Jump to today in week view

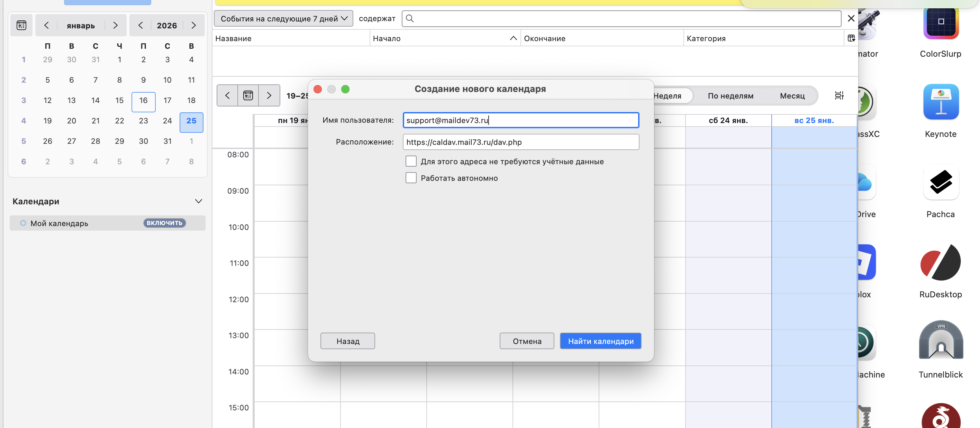coord(248,95)
